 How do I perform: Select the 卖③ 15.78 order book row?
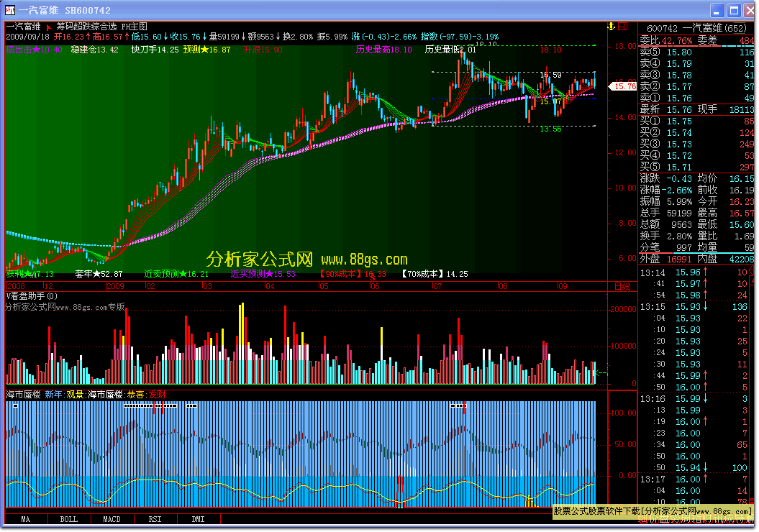[696, 75]
